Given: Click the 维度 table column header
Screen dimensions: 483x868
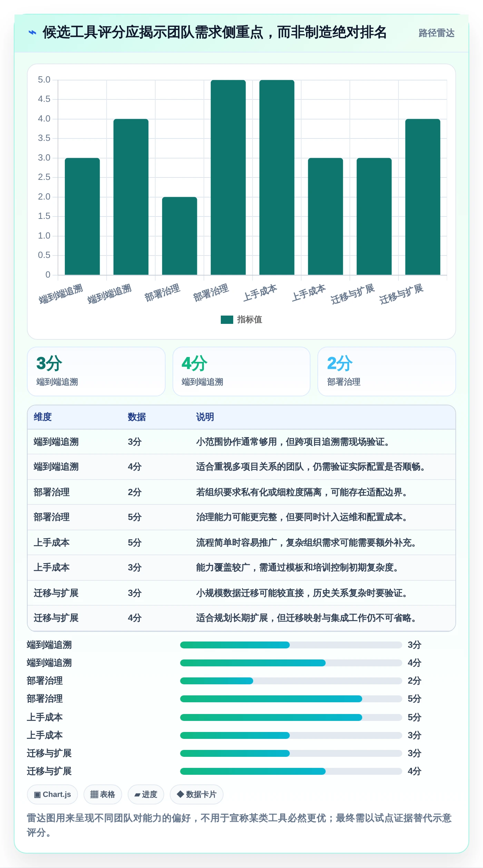Looking at the screenshot, I should [43, 417].
